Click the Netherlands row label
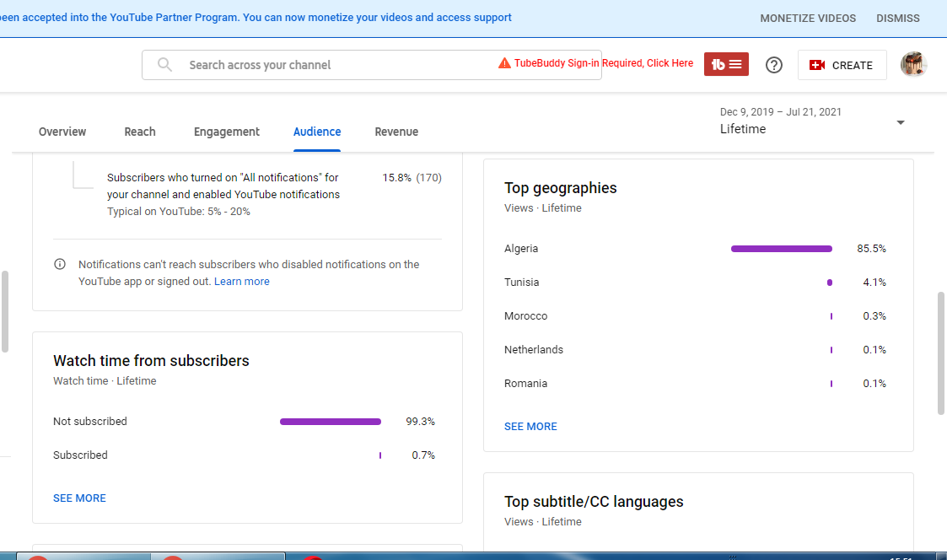The height and width of the screenshot is (560, 947). coord(534,350)
